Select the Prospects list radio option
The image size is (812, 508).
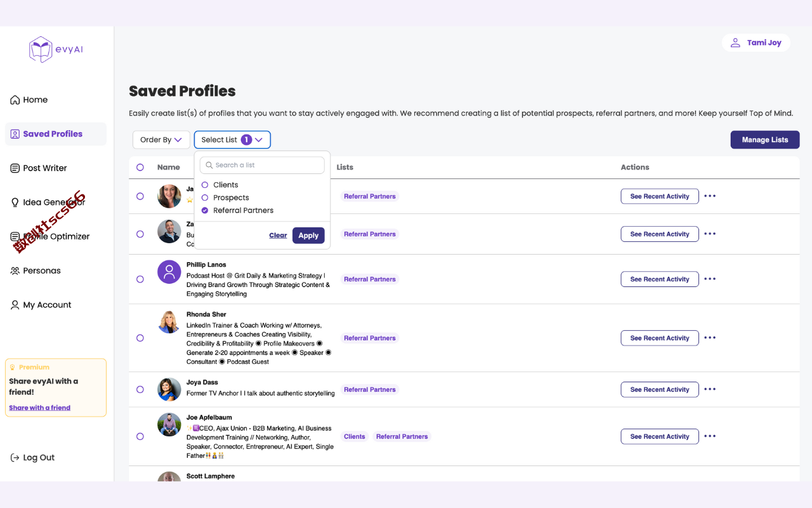click(x=205, y=197)
